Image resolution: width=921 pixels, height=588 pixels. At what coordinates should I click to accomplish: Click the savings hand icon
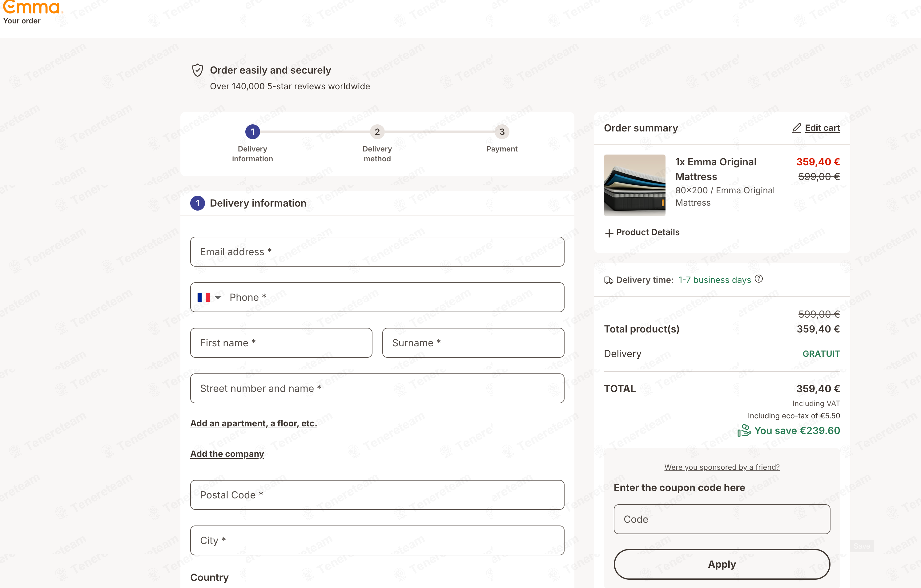[x=744, y=430]
